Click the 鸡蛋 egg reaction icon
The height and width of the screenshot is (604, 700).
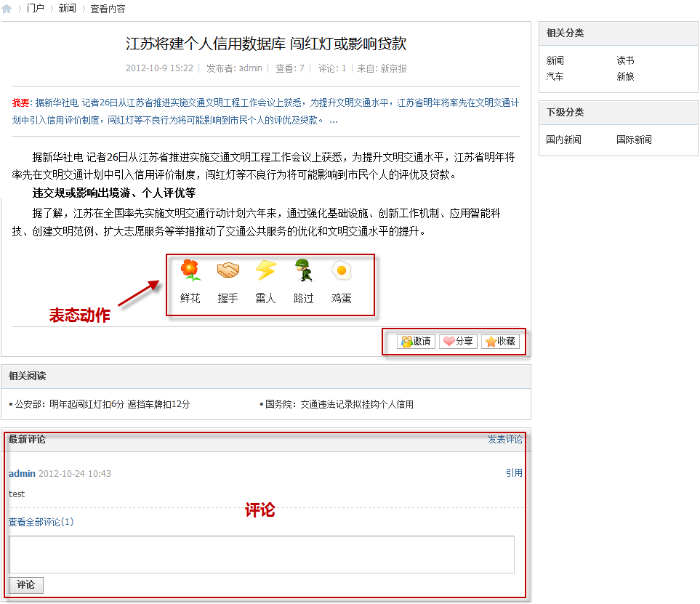[x=342, y=270]
